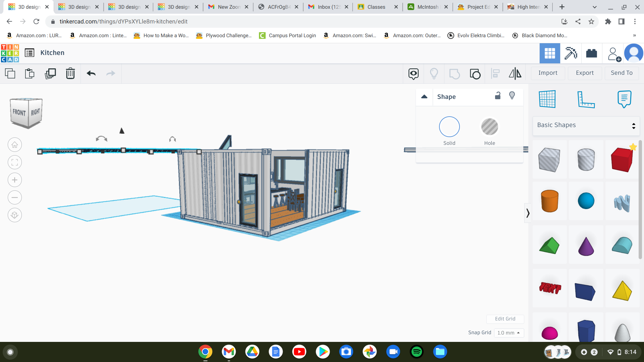Click Home view button

point(15,145)
